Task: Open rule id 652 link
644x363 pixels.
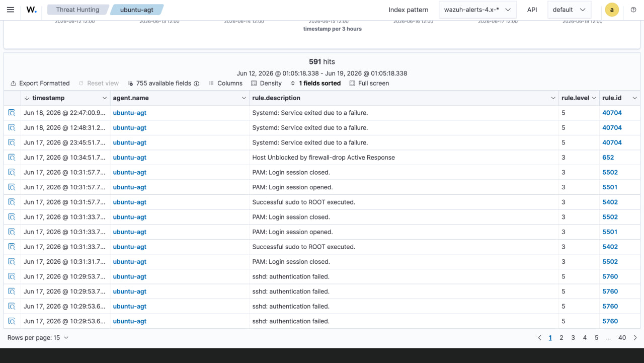Action: click(x=608, y=158)
